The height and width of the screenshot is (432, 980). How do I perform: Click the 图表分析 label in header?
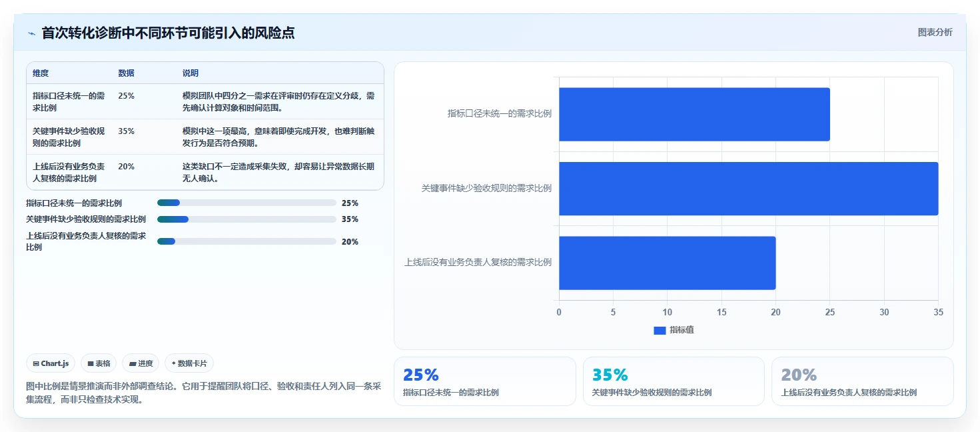[935, 32]
